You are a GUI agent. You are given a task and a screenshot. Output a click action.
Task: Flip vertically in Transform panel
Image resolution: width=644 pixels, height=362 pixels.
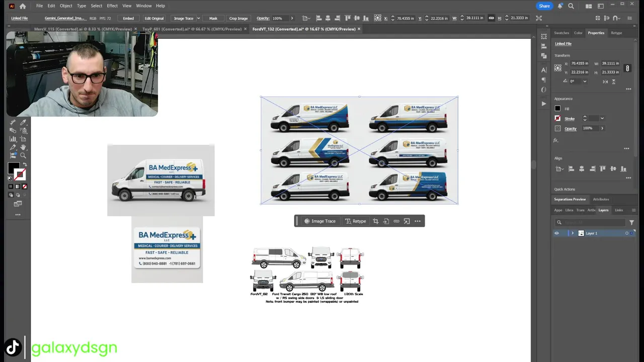(614, 81)
